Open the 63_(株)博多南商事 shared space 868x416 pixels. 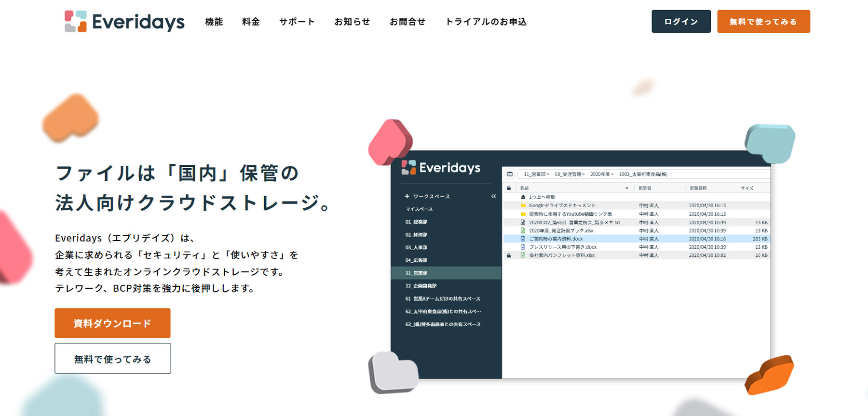click(443, 324)
